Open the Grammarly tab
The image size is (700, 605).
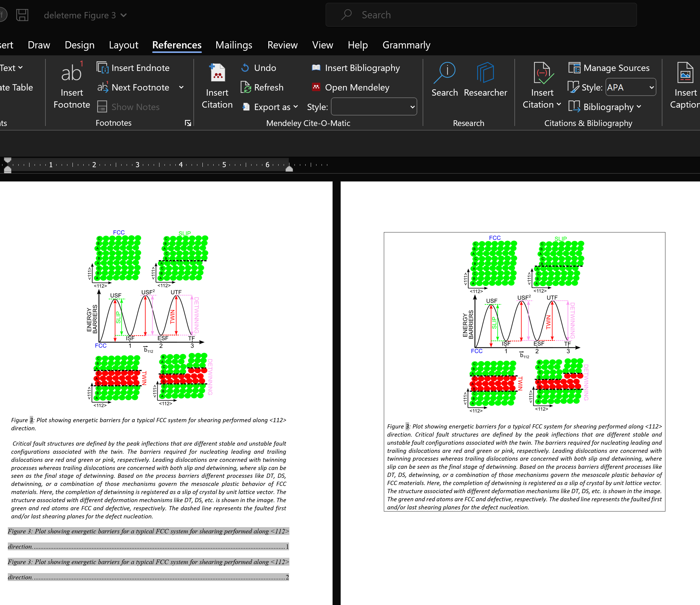406,45
